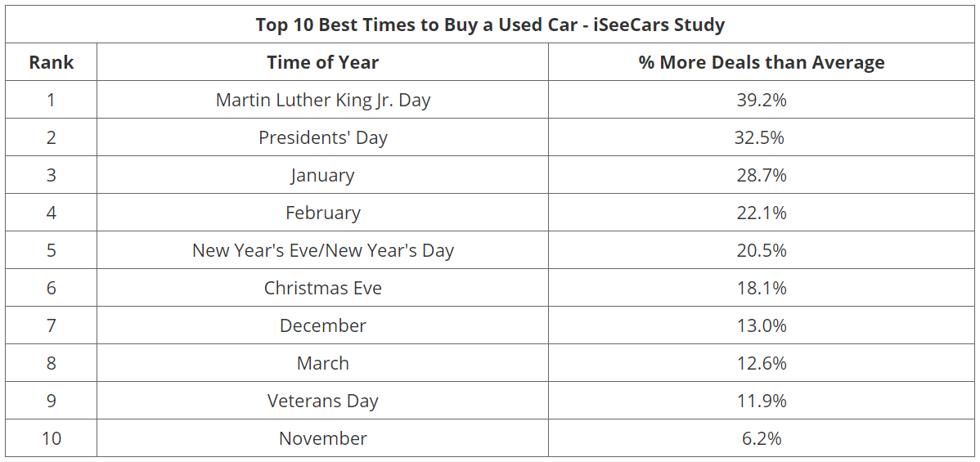
Task: Click the table title about iSeeCars Study
Action: pos(490,25)
